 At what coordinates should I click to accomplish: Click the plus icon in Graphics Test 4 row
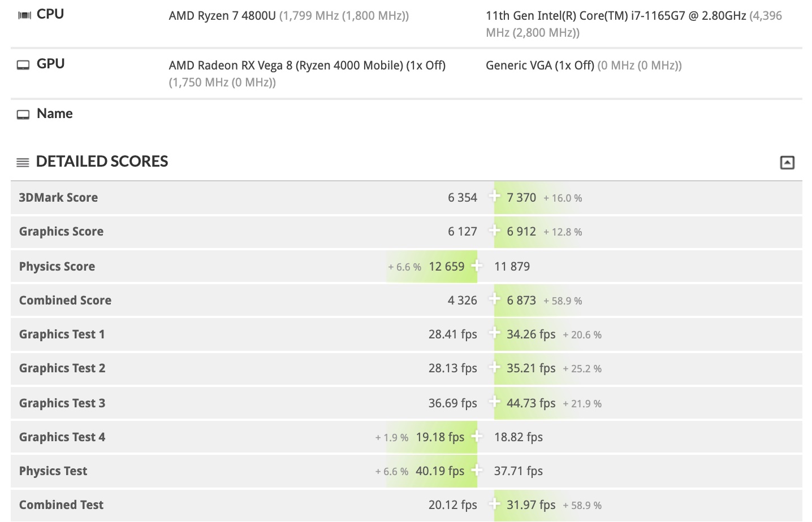click(477, 436)
